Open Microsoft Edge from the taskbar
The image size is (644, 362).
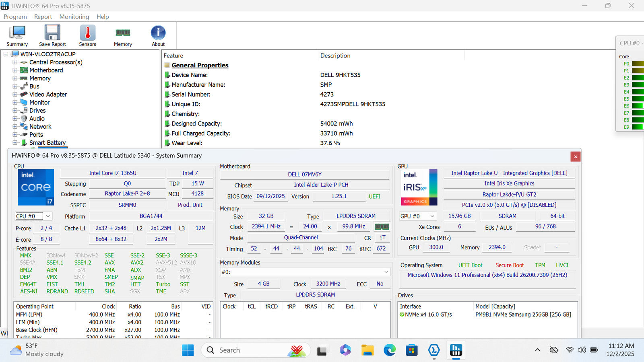coord(389,350)
